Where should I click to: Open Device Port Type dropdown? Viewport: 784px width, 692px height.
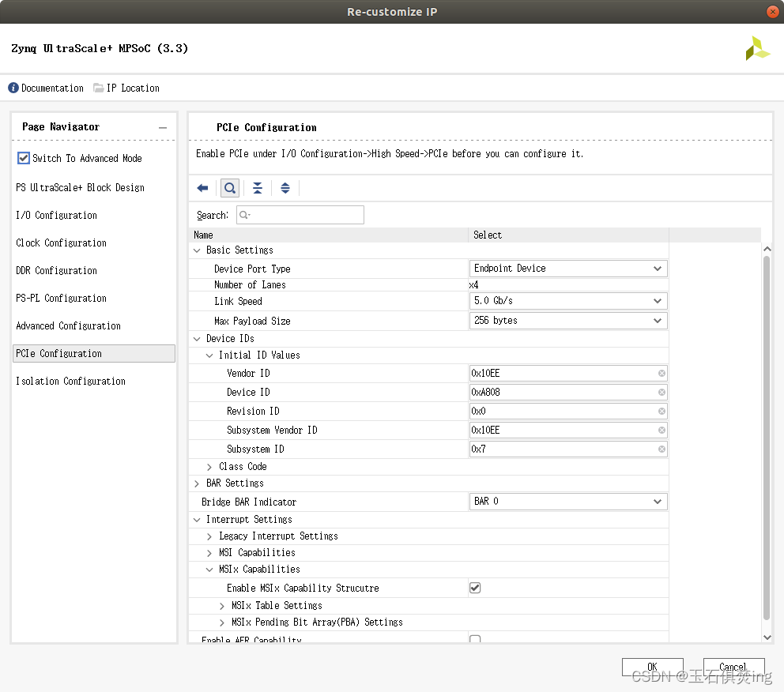click(x=568, y=269)
